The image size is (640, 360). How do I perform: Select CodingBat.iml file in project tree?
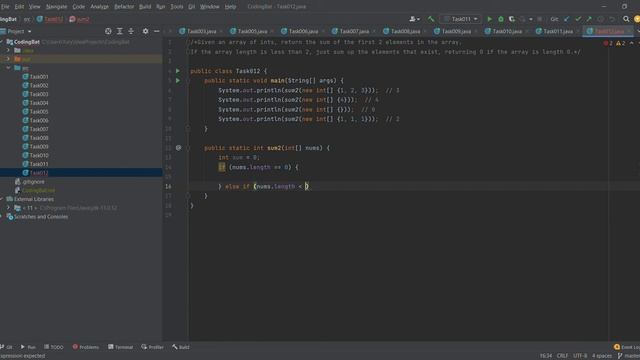point(38,190)
